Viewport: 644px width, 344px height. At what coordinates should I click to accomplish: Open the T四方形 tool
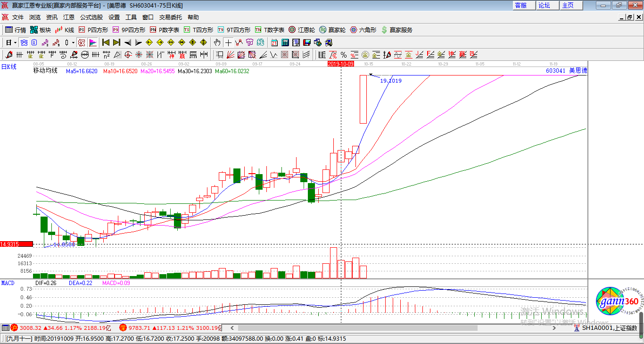198,30
